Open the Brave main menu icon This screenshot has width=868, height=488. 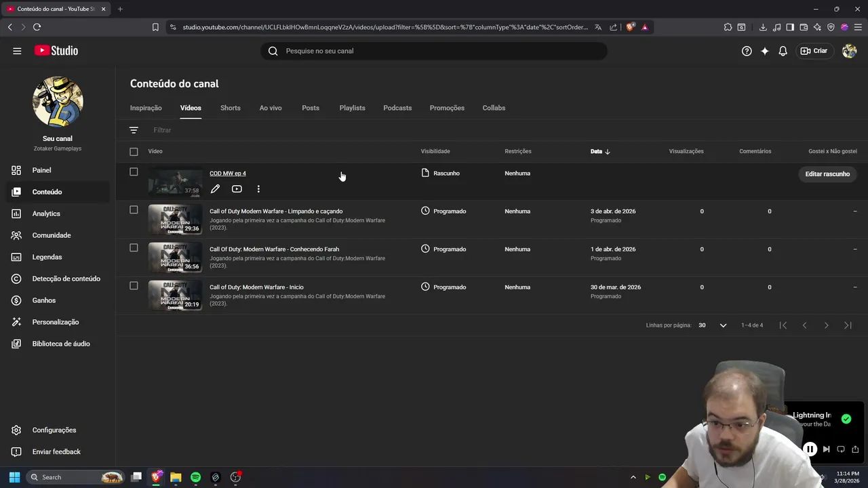coord(858,27)
